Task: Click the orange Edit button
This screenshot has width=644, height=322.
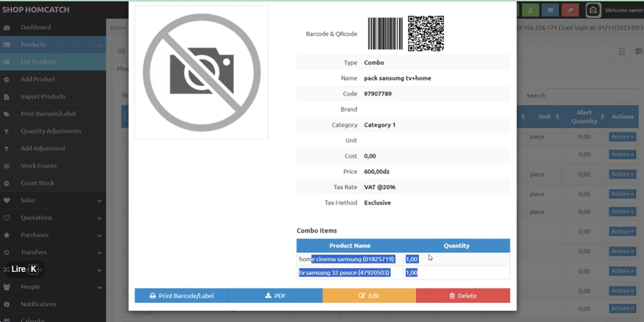Action: coord(369,296)
